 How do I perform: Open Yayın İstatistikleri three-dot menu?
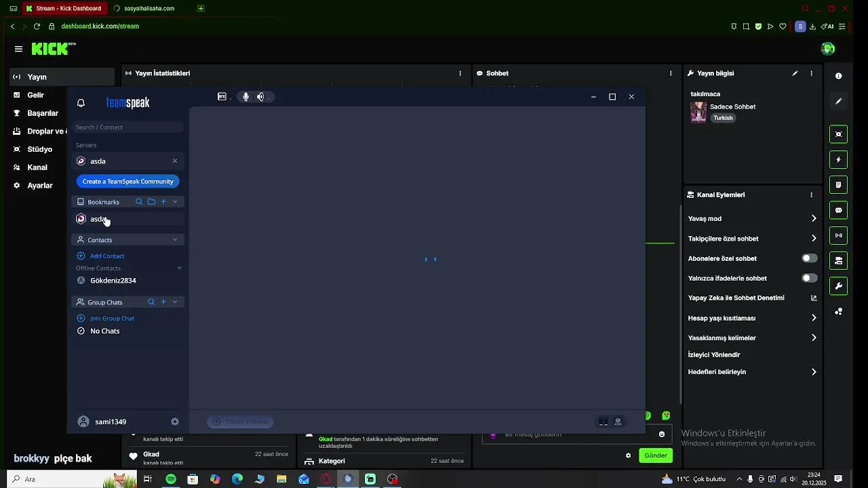[460, 73]
